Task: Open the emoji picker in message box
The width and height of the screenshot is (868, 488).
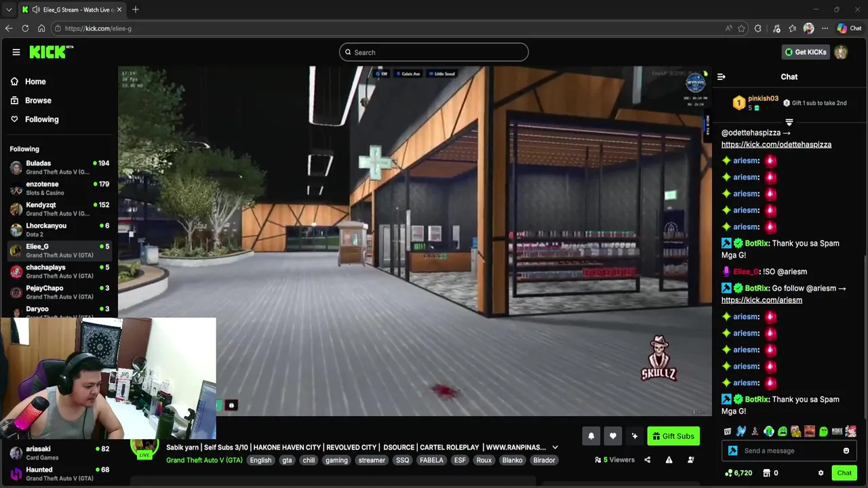Action: tap(846, 451)
